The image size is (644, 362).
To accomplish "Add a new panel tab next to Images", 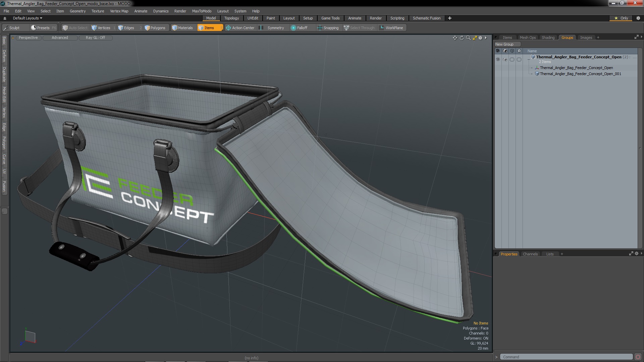I will pyautogui.click(x=598, y=38).
